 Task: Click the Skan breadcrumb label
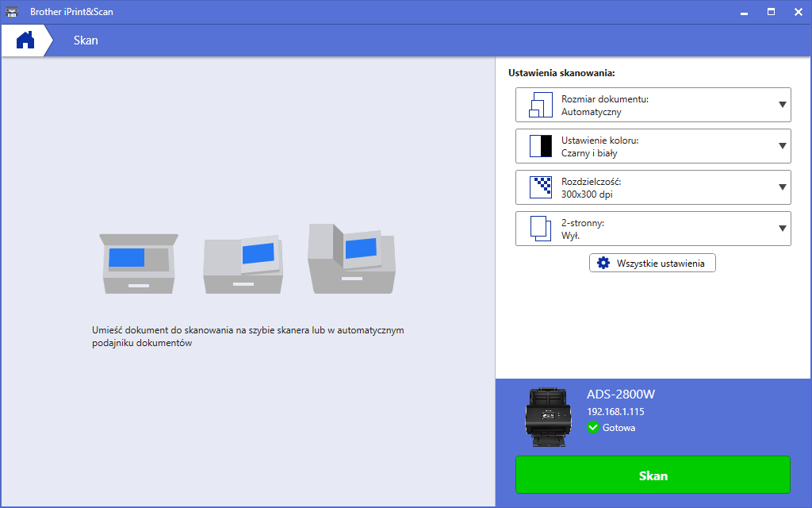(86, 40)
